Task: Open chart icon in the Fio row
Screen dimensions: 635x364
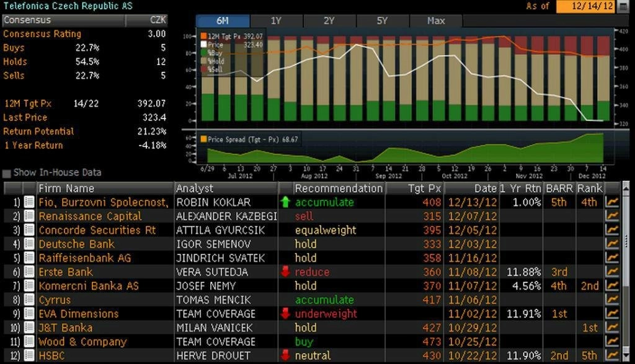Action: [612, 202]
